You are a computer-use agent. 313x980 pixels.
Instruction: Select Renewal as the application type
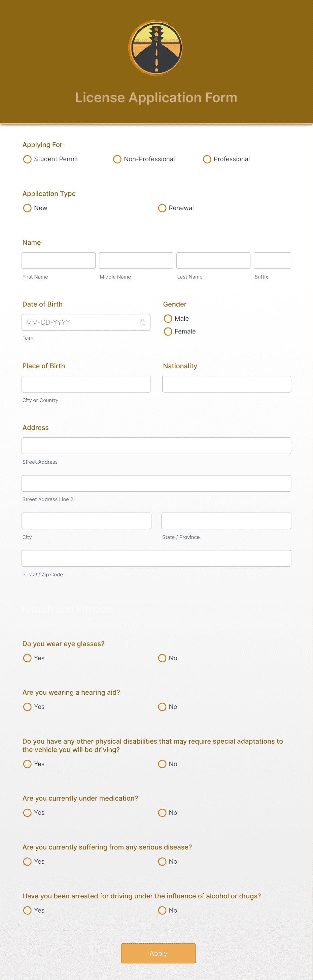tap(162, 208)
